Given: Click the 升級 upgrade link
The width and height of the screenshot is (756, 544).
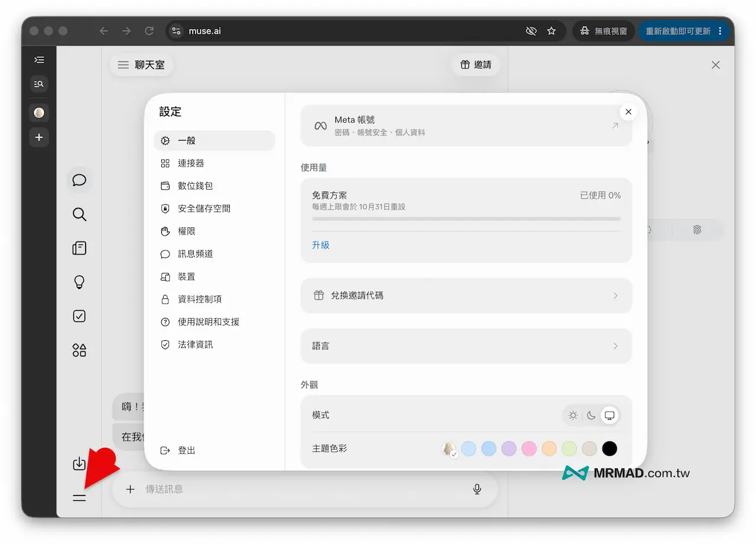Looking at the screenshot, I should coord(321,245).
